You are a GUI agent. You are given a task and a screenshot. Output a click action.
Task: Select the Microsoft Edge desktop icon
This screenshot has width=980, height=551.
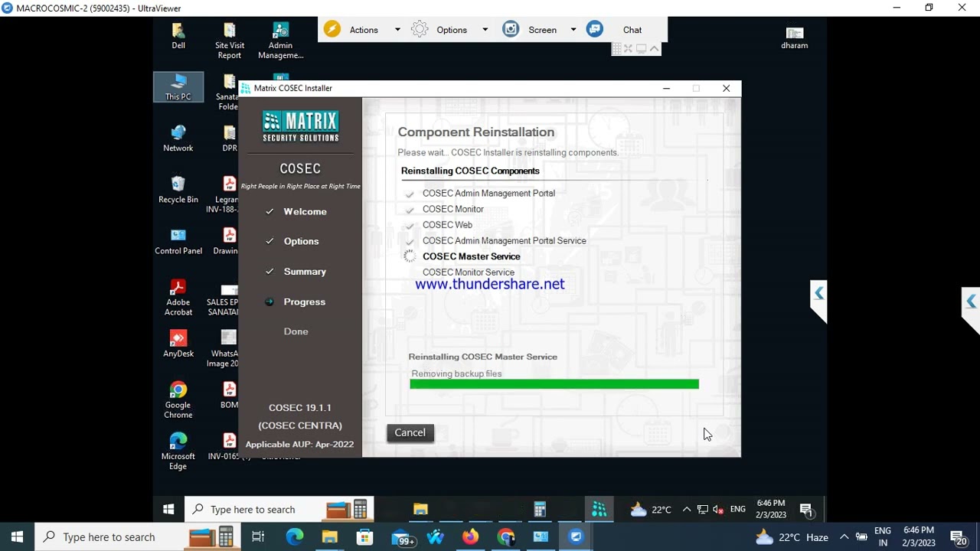[x=178, y=451]
